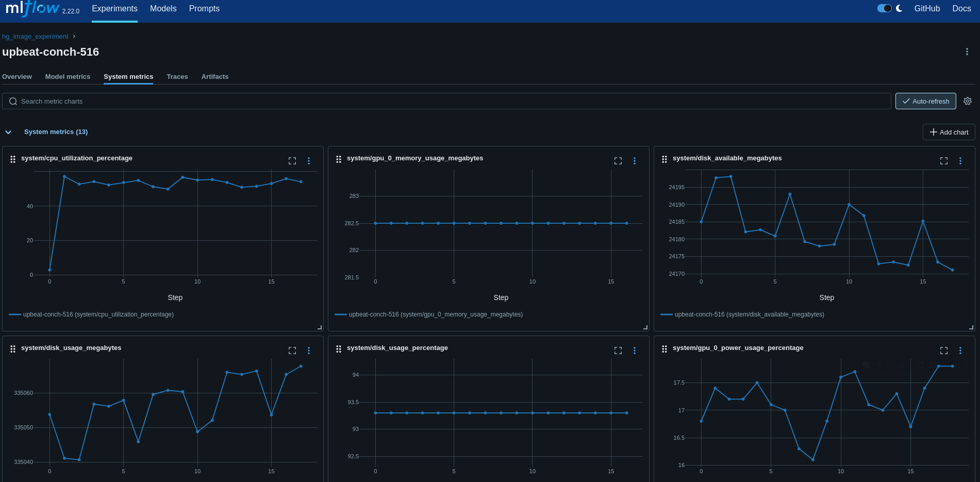Open the run options menu near the run title

click(x=967, y=52)
